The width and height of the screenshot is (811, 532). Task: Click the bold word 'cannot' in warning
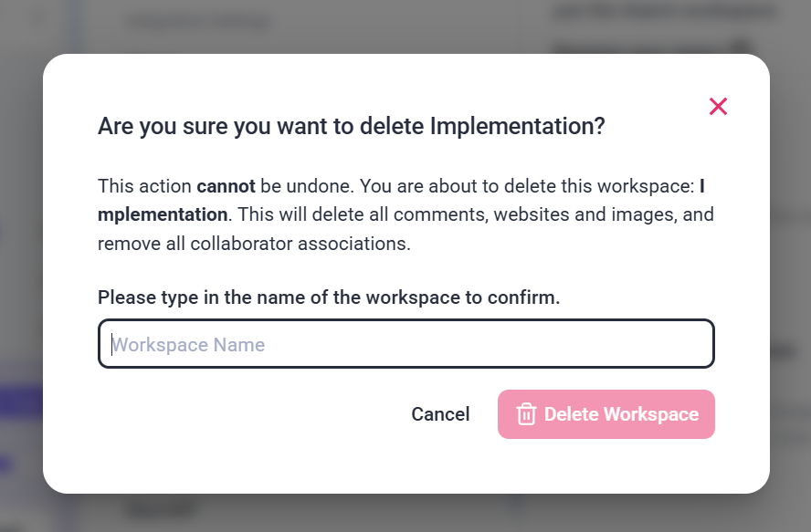226,186
